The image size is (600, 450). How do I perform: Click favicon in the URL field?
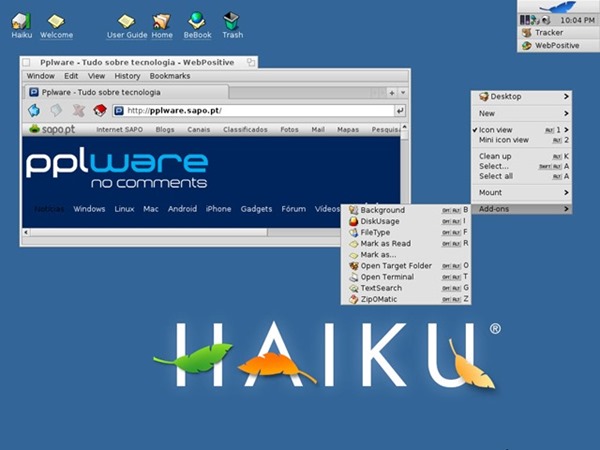point(119,111)
